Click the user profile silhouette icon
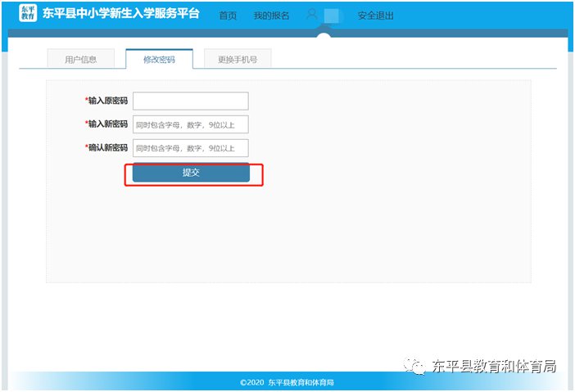Screen dimensions: 575x392 311,15
